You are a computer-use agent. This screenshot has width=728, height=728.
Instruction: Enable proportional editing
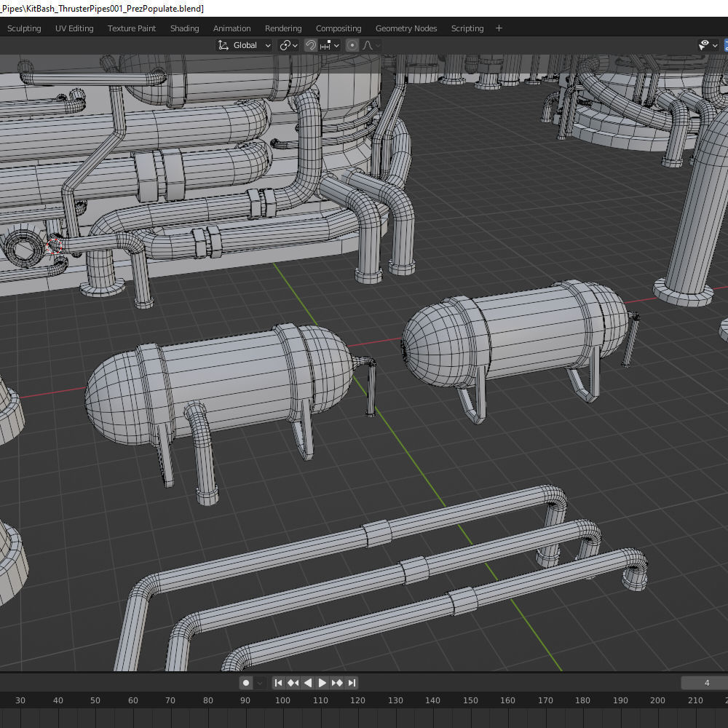(352, 45)
